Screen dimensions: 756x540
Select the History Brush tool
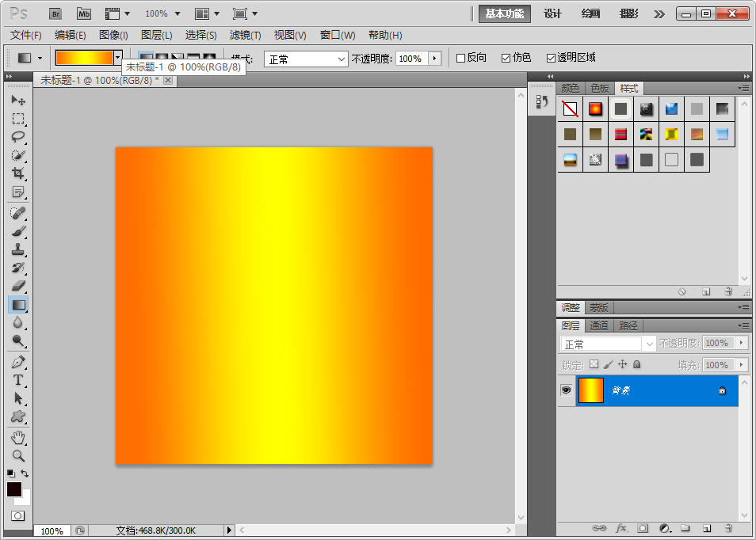click(18, 268)
